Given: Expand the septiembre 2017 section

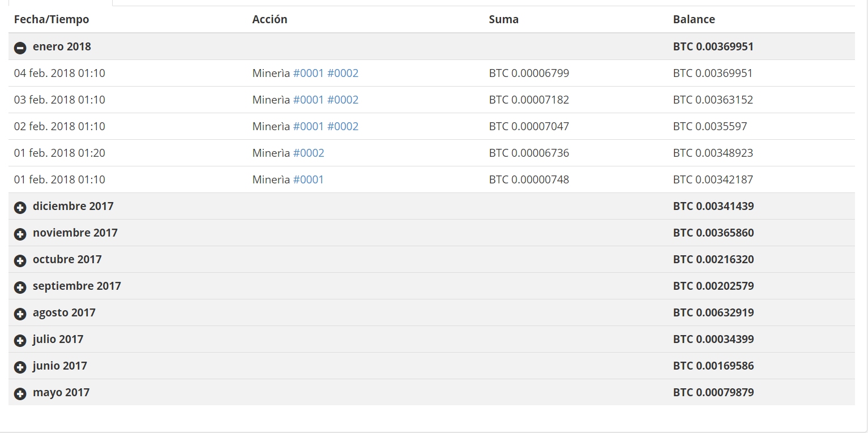Looking at the screenshot, I should tap(20, 288).
